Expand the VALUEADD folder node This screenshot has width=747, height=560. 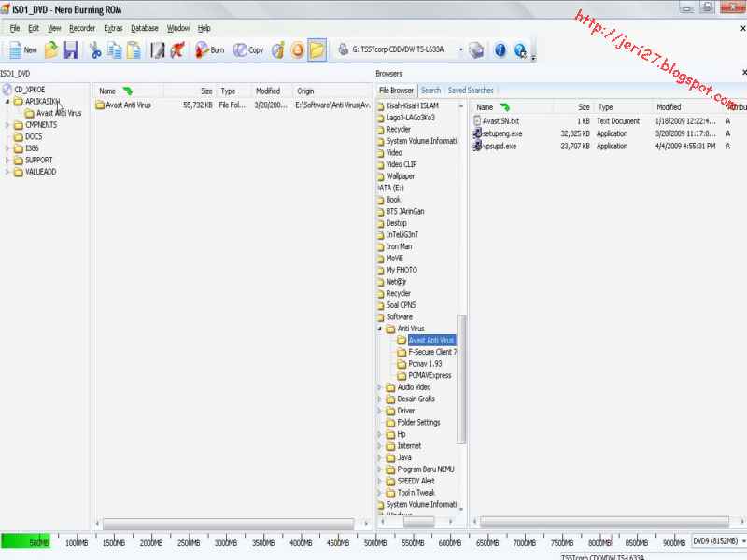(x=7, y=172)
